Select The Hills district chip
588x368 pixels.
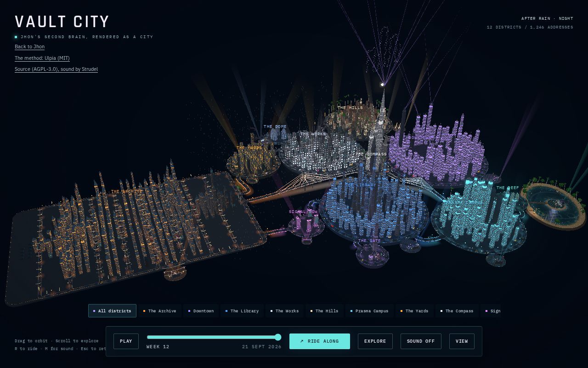(324, 311)
